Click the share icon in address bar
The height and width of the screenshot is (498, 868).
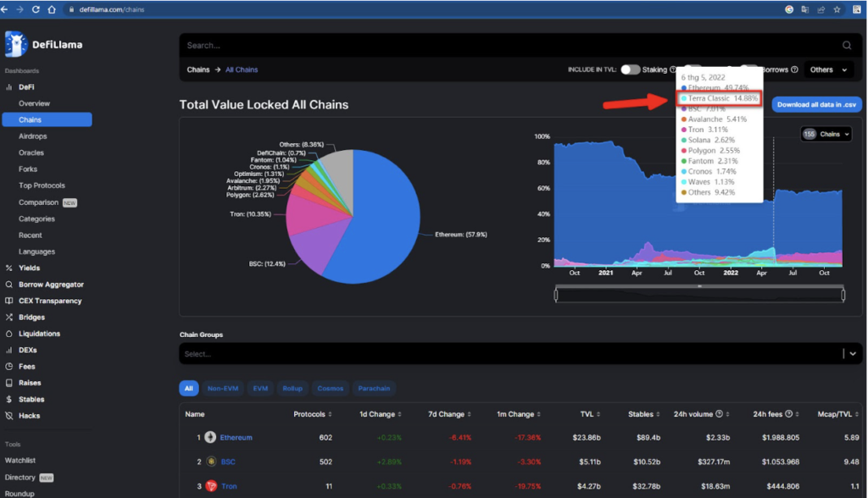click(x=821, y=9)
